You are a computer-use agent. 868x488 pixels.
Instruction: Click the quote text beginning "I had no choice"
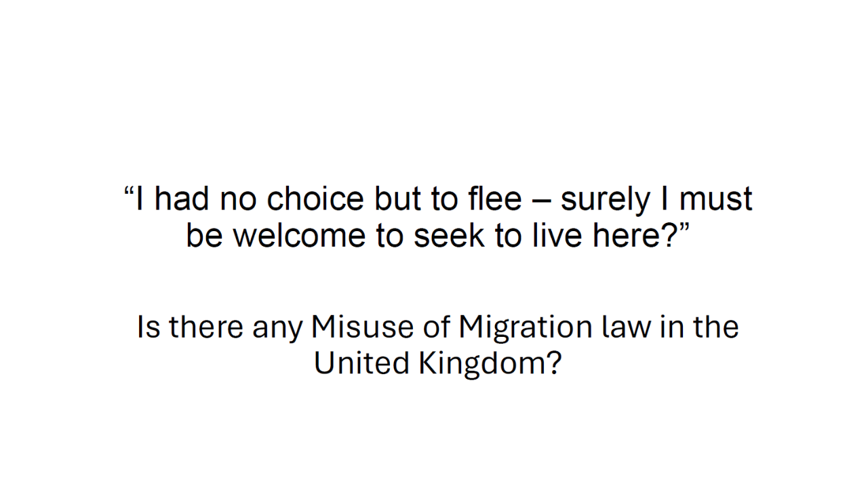pos(438,218)
